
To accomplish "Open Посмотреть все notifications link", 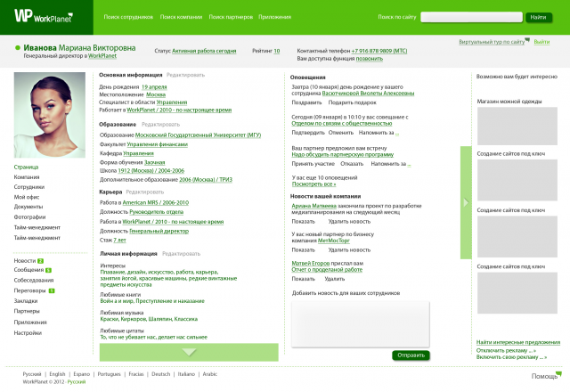I will [313, 184].
